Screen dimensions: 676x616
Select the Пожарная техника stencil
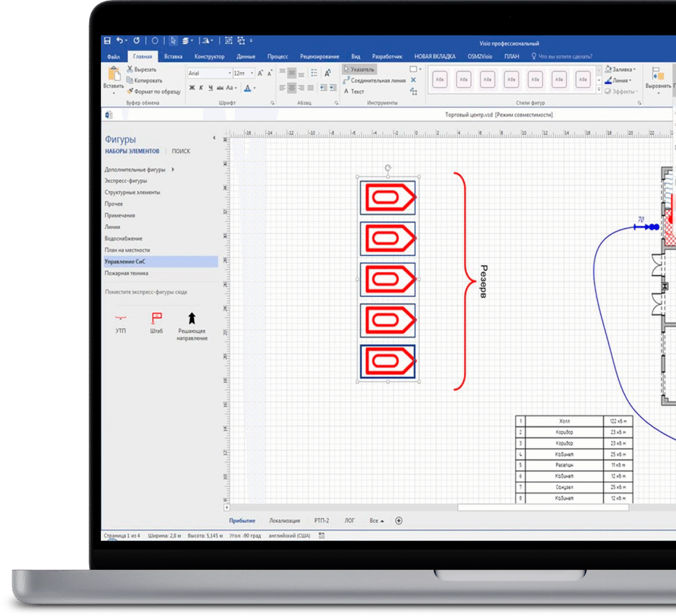pyautogui.click(x=126, y=273)
